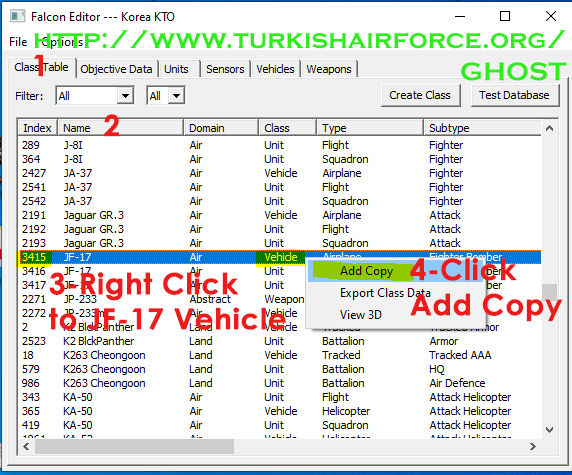Sort by the Name column header
This screenshot has width=572, height=475.
(120, 128)
